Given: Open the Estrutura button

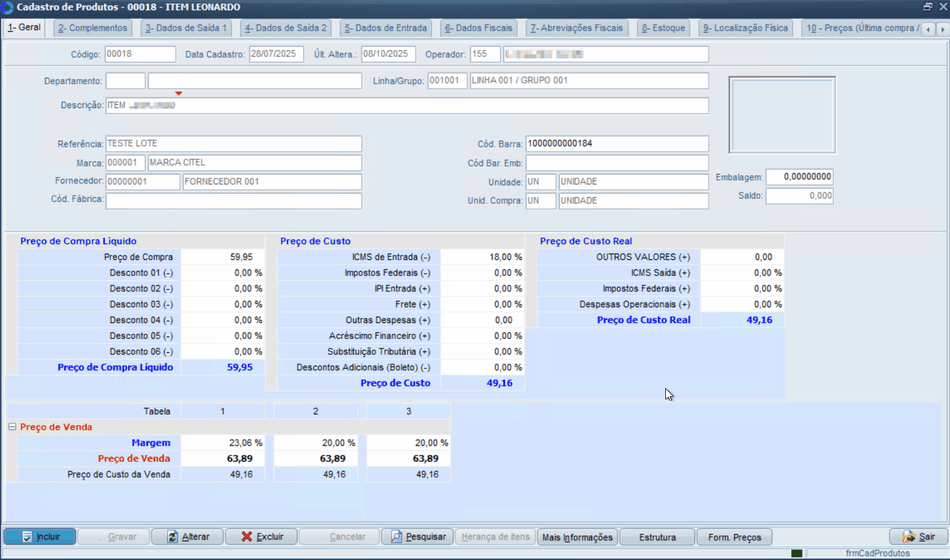Looking at the screenshot, I should pyautogui.click(x=657, y=537).
